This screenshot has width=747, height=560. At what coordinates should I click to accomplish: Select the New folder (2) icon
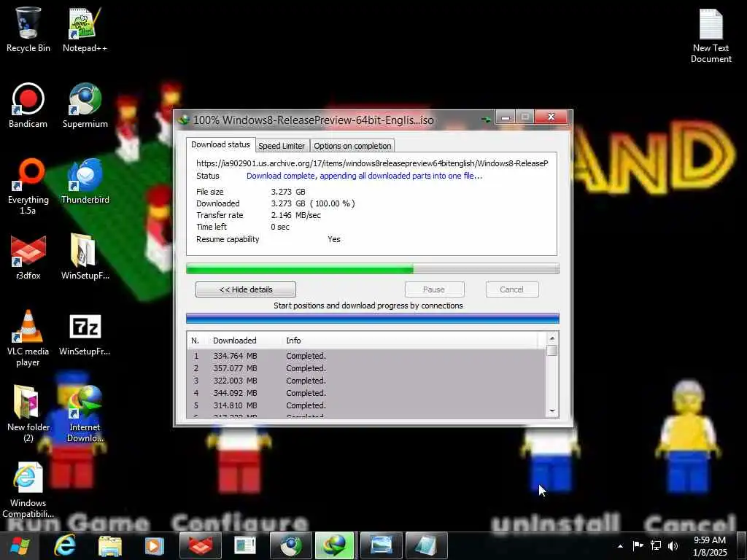point(28,413)
